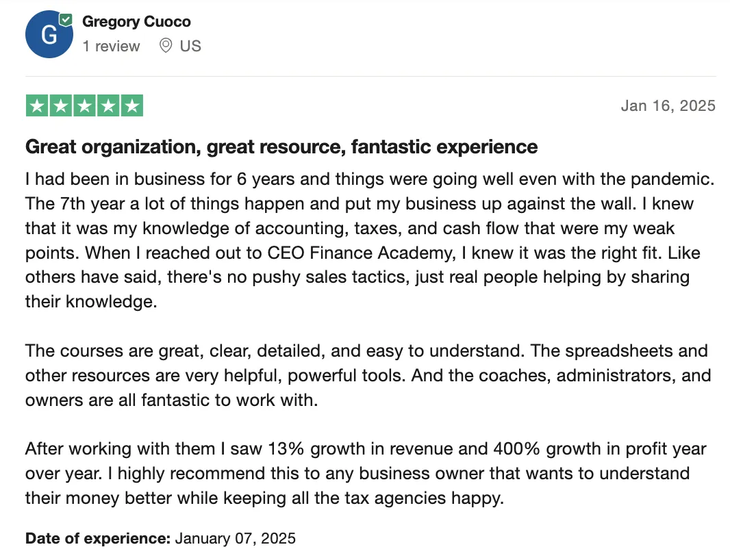Click the second green rating star
The width and height of the screenshot is (730, 560).
60,105
